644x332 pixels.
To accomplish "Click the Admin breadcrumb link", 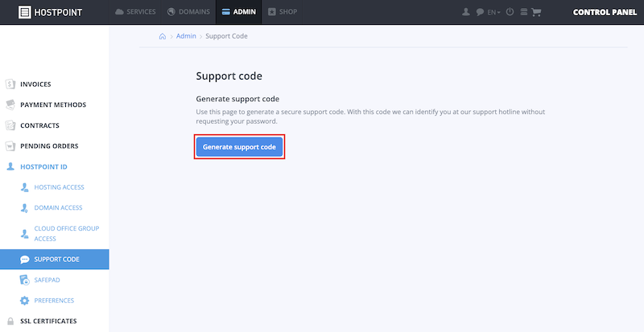I will pos(186,36).
